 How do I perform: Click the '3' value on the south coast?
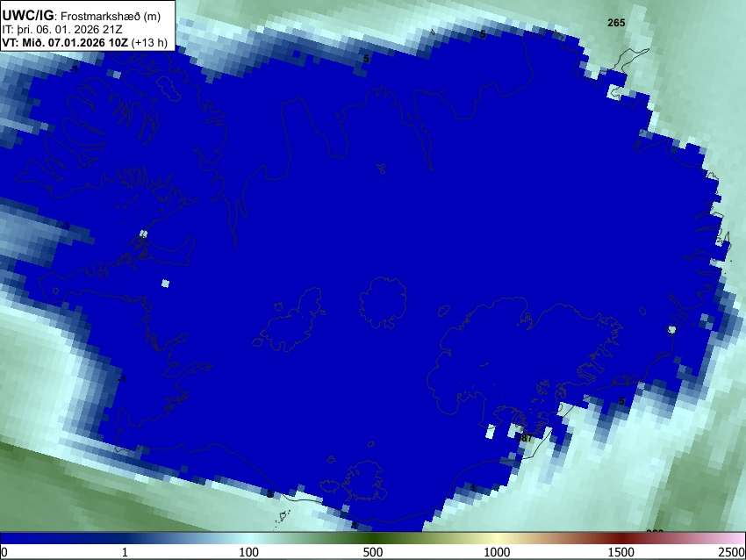point(269,494)
